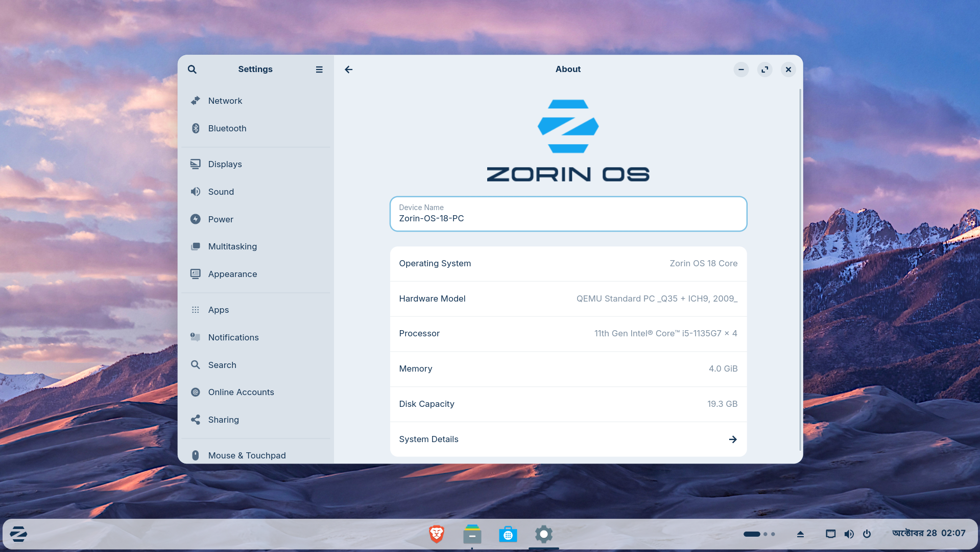The width and height of the screenshot is (980, 552).
Task: Click the Sharing icon
Action: 196,420
